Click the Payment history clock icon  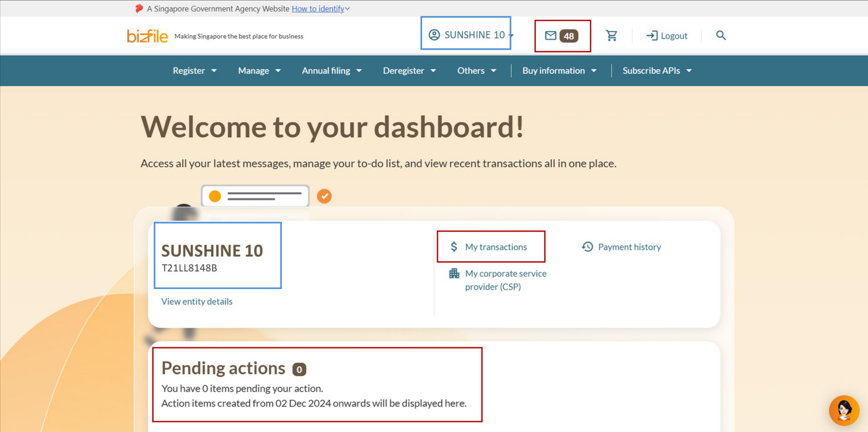point(587,247)
